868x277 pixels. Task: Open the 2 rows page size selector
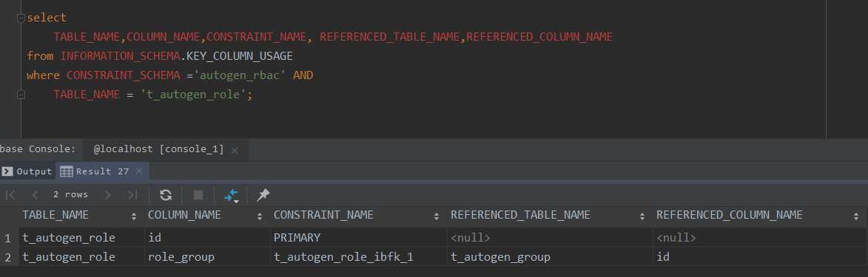(70, 194)
